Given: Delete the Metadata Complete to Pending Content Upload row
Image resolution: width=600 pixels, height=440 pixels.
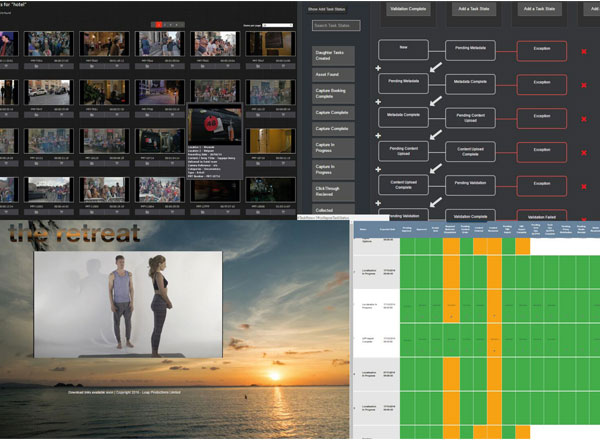Looking at the screenshot, I should click(584, 119).
